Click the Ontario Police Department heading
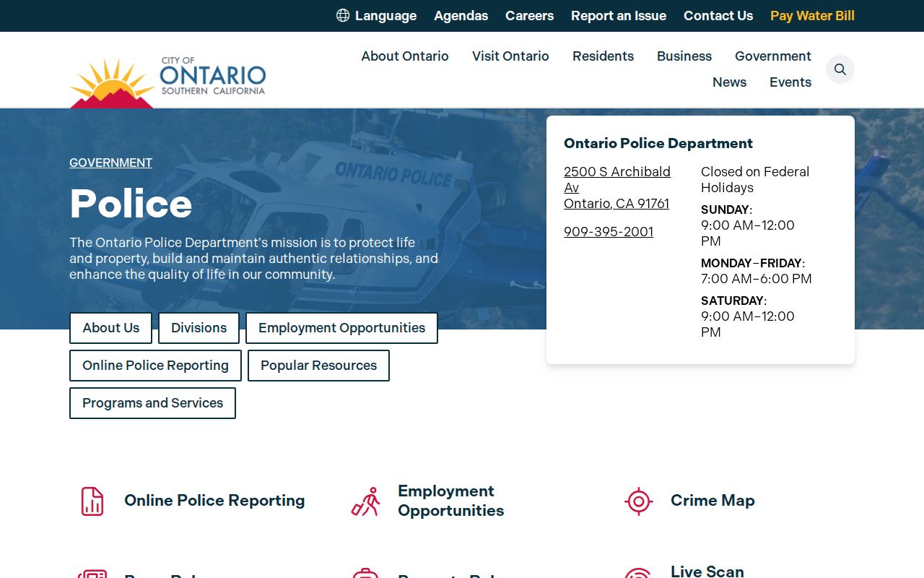This screenshot has width=924, height=578. pos(658,144)
